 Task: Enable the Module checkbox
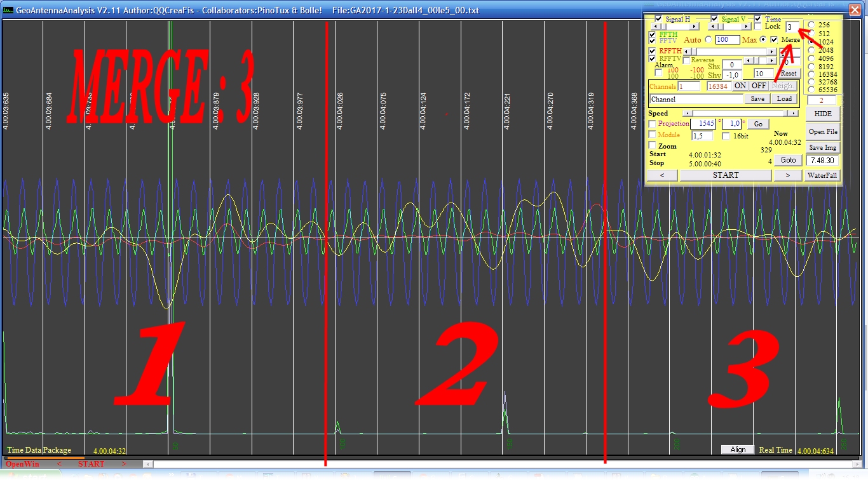coord(652,135)
